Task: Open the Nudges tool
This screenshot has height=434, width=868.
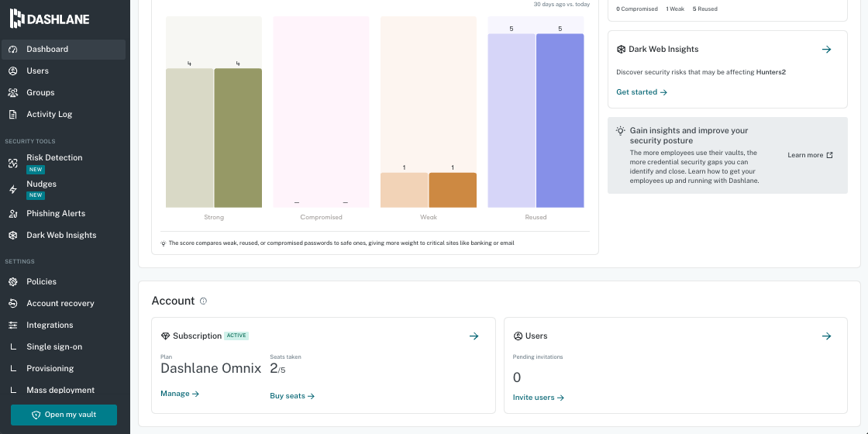Action: click(64, 189)
